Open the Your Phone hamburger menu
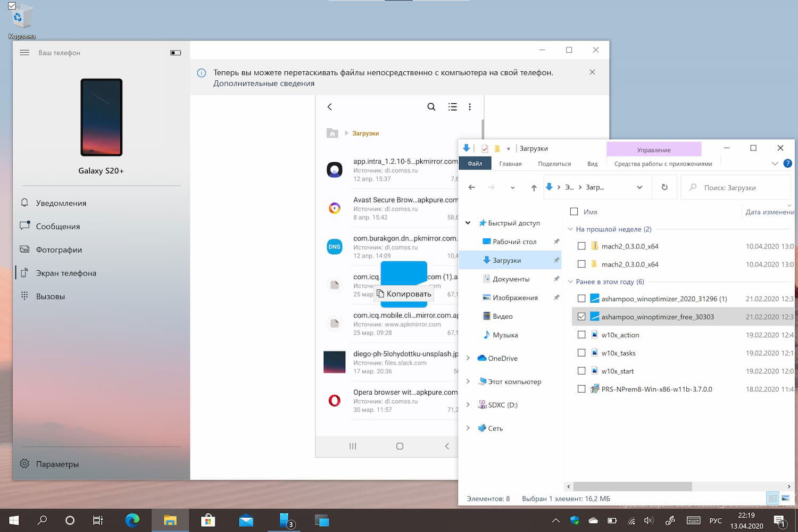 click(24, 53)
